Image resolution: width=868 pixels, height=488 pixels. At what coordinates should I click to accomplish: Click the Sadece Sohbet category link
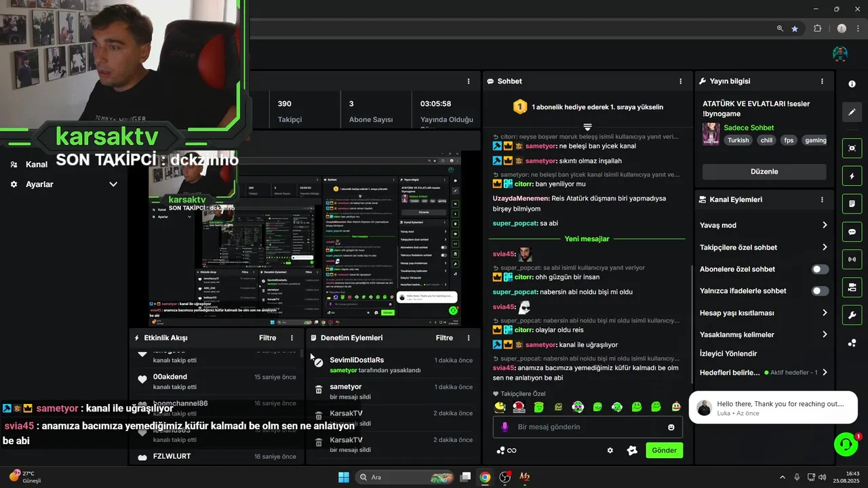click(x=749, y=127)
